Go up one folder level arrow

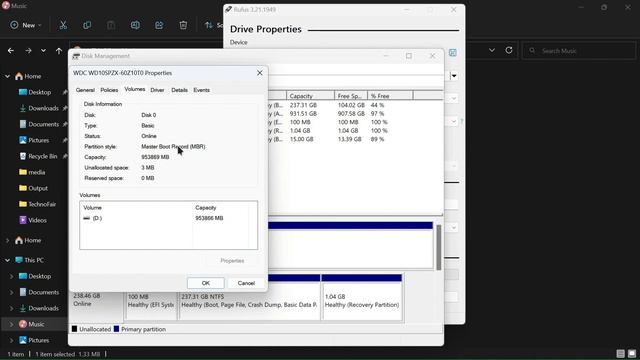59,51
